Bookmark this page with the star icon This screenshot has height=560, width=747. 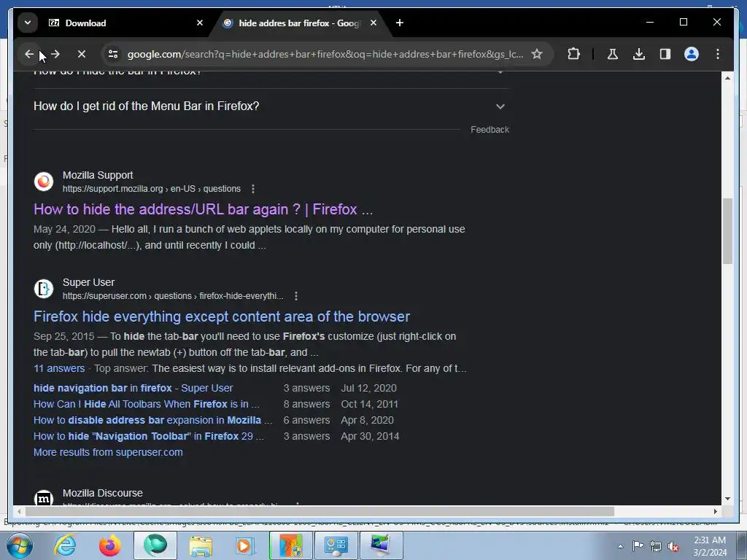(537, 54)
